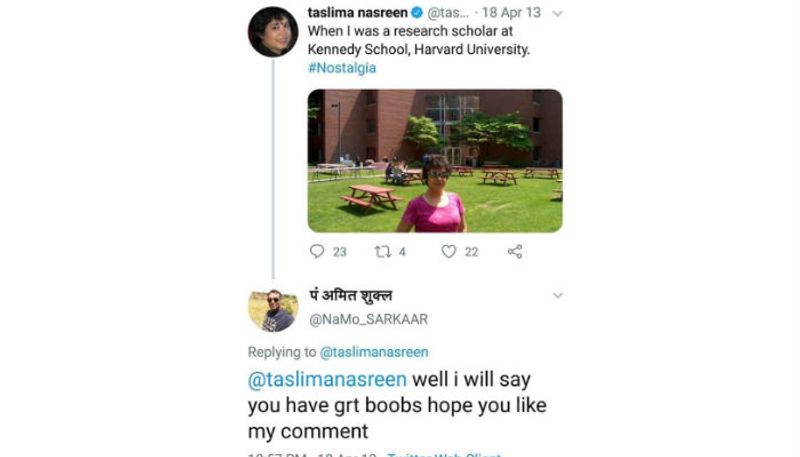Click the Hindi display name of the replier

(x=351, y=296)
